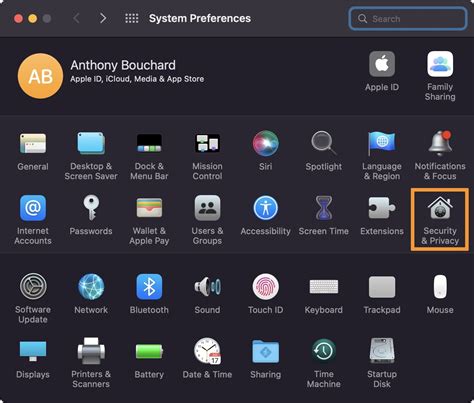The height and width of the screenshot is (403, 474).
Task: Open Security & Privacy preferences
Action: pos(440,219)
